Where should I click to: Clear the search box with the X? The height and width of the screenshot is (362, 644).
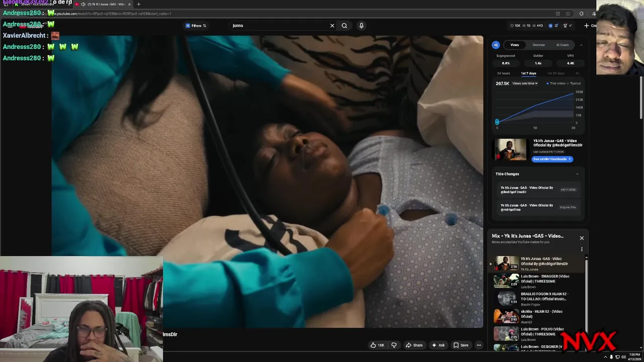point(332,26)
